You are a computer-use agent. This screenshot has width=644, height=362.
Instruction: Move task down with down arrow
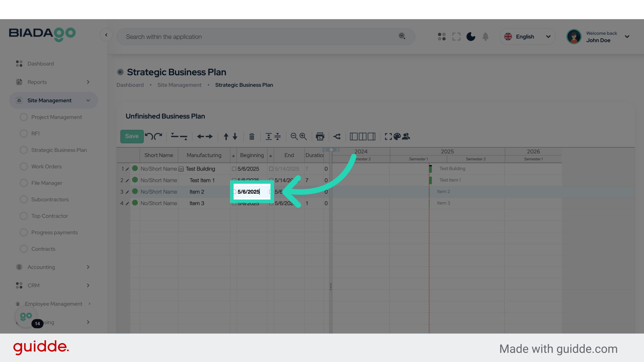tap(235, 136)
